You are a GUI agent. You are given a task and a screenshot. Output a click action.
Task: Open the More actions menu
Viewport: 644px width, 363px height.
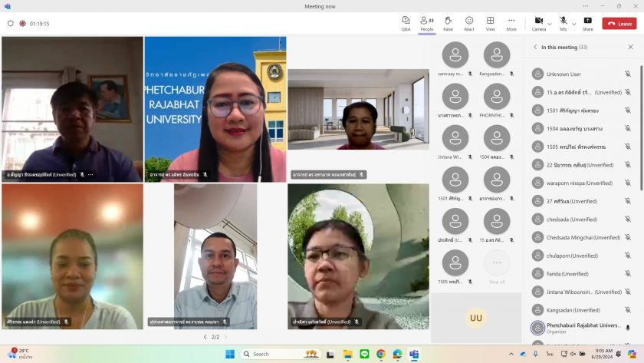point(511,23)
